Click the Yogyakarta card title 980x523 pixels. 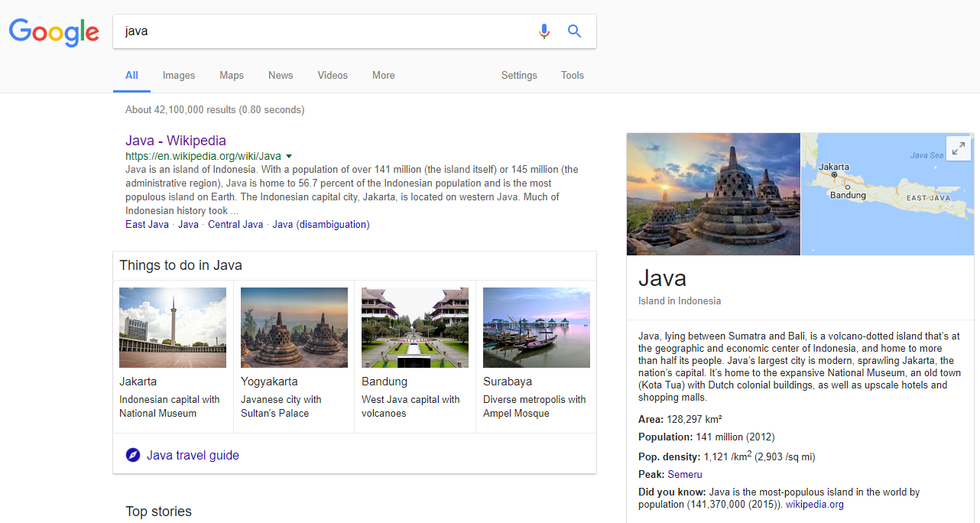click(x=269, y=382)
